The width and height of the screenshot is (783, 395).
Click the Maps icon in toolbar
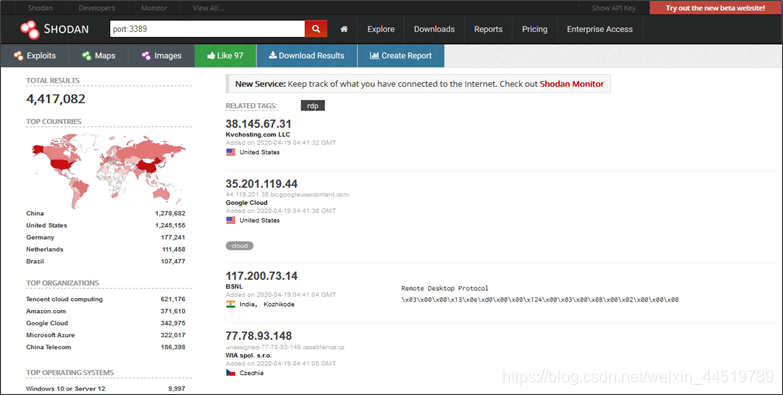87,56
